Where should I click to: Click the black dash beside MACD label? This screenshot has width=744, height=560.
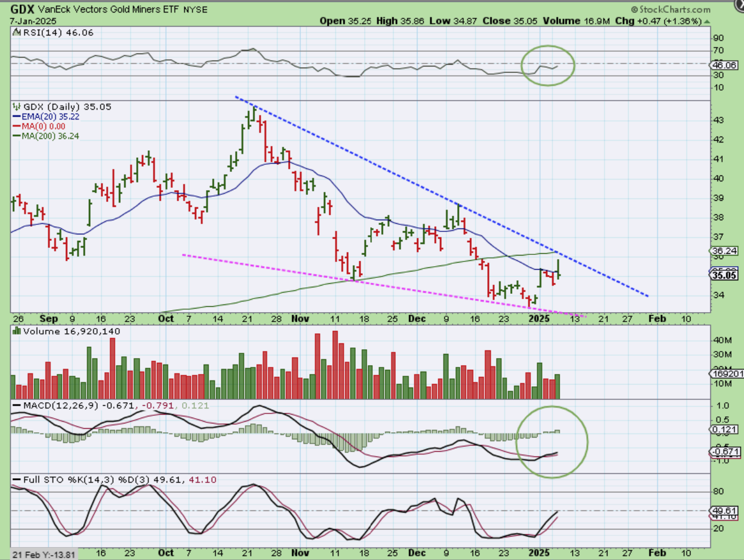tap(16, 406)
